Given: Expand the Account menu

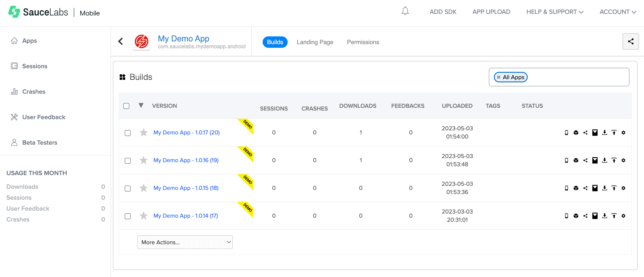Looking at the screenshot, I should [618, 12].
